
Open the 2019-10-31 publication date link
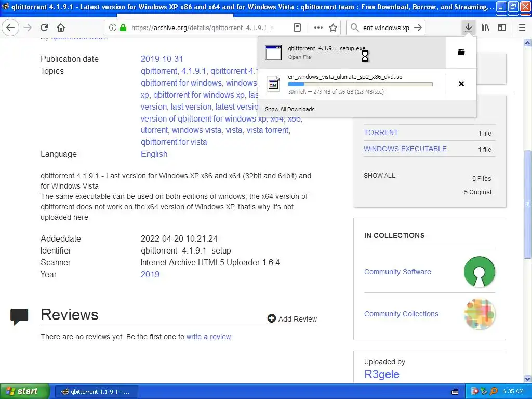pos(162,59)
